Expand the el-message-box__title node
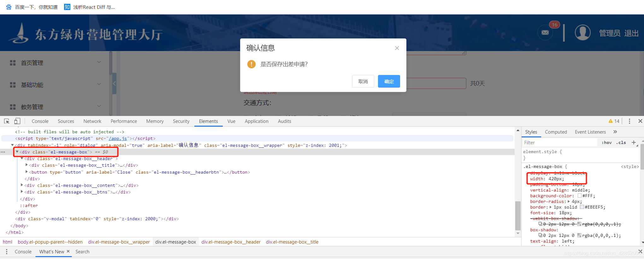 point(27,165)
